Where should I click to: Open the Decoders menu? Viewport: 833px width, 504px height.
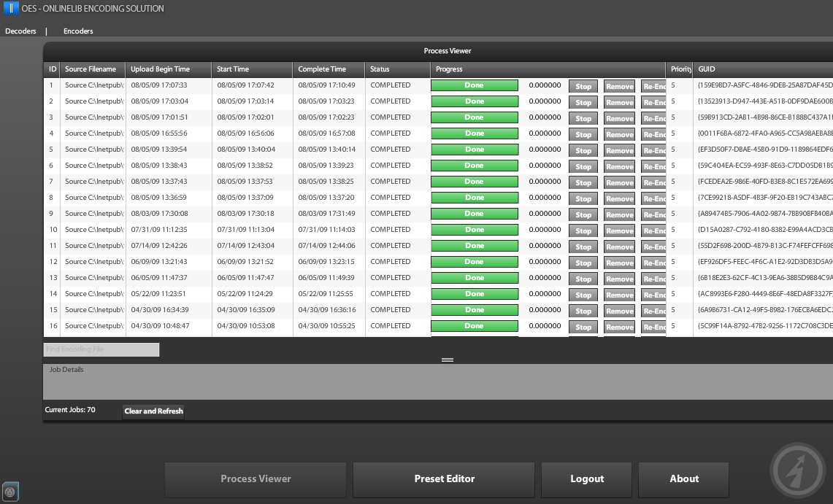(x=20, y=31)
